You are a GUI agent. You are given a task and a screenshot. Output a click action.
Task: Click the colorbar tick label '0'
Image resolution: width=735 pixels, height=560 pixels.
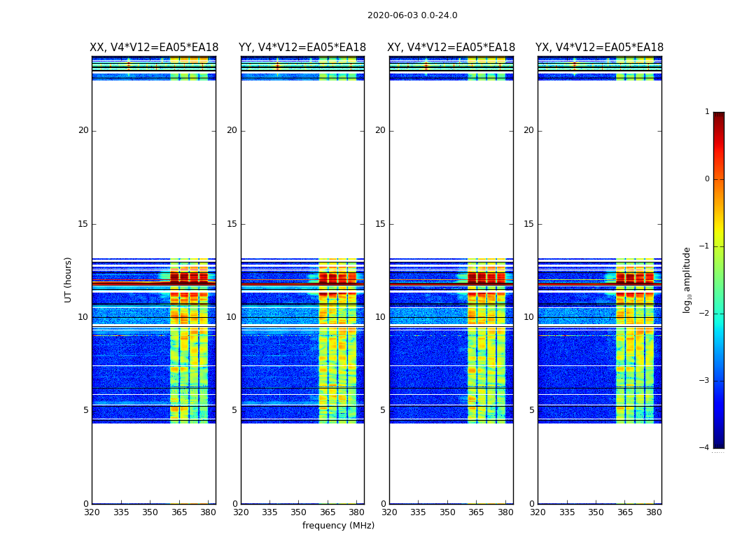tap(706, 179)
